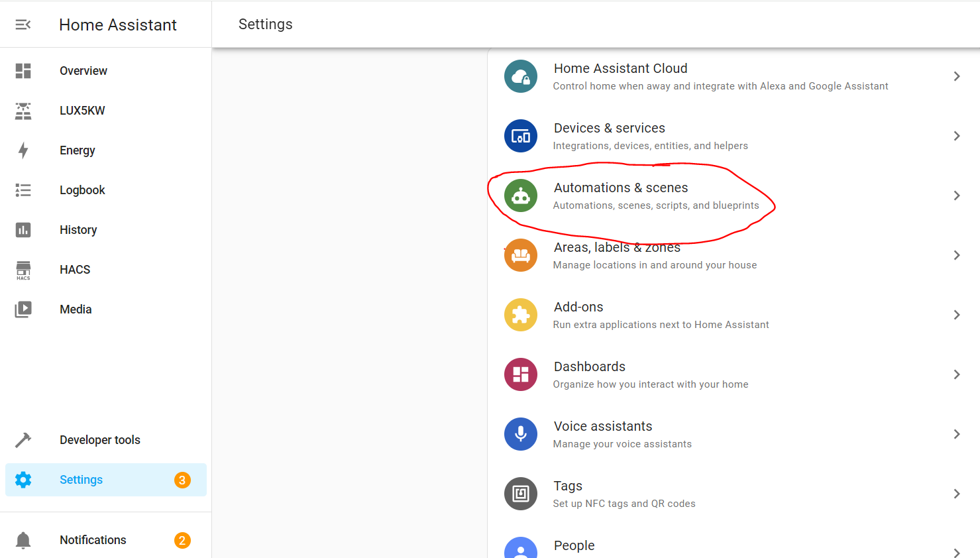Click the Add-ons puzzle piece icon

point(521,315)
